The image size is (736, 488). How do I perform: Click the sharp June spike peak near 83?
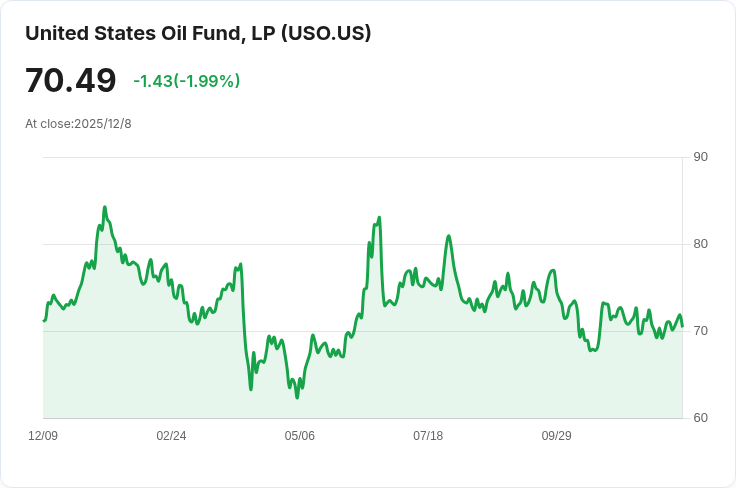coord(379,217)
